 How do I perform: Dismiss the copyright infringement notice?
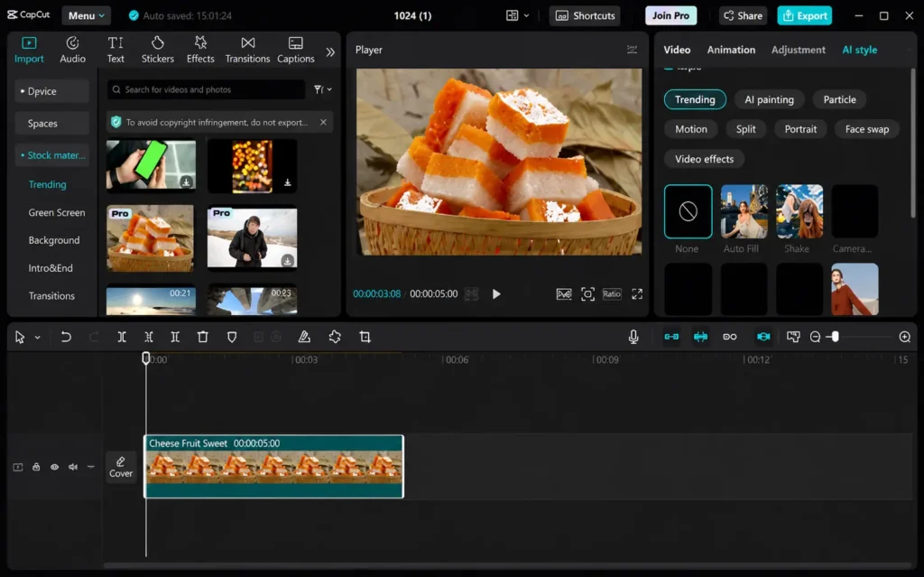tap(323, 122)
